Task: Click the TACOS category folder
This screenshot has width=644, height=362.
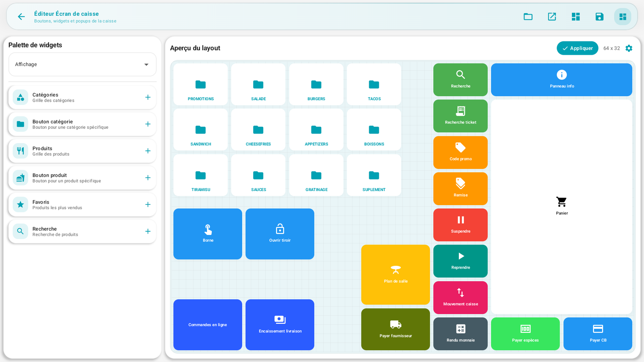Action: 374,84
